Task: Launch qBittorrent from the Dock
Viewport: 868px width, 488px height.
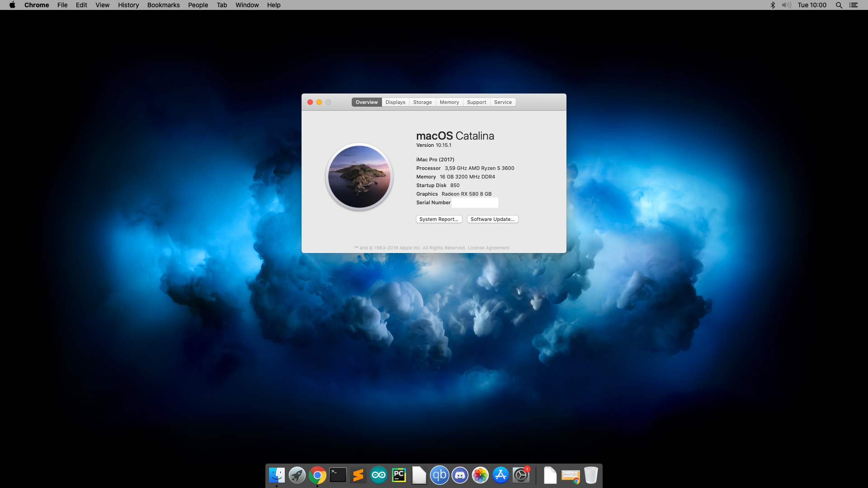Action: tap(439, 475)
